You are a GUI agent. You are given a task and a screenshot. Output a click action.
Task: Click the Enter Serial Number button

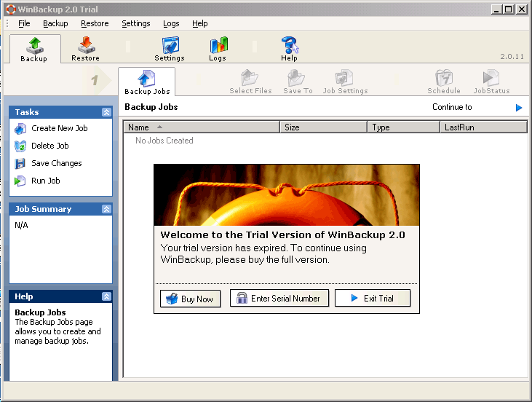pyautogui.click(x=279, y=299)
